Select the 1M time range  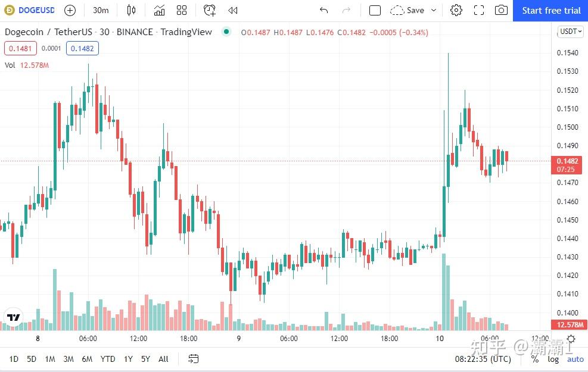coord(50,359)
